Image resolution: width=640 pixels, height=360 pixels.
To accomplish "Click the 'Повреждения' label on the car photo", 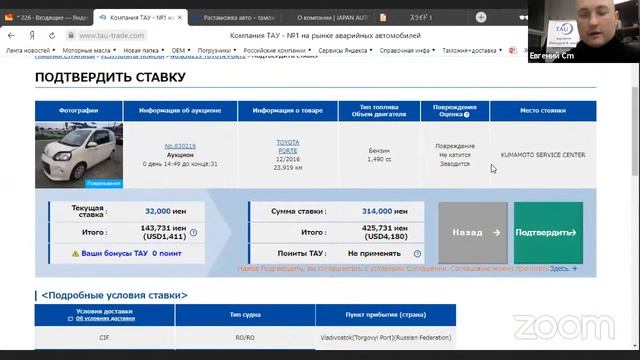I will 103,184.
